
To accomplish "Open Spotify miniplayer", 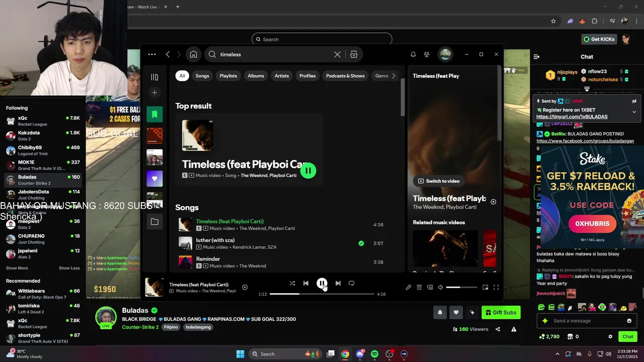I will pyautogui.click(x=485, y=287).
